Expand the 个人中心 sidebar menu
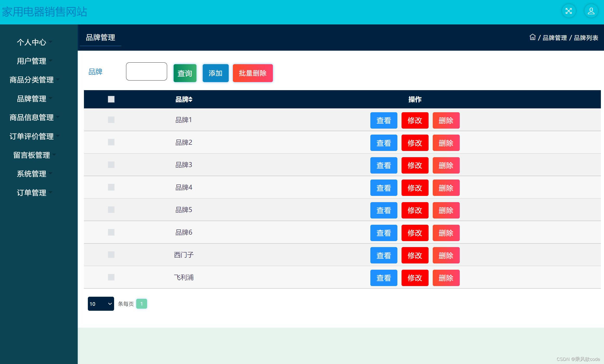 [32, 42]
